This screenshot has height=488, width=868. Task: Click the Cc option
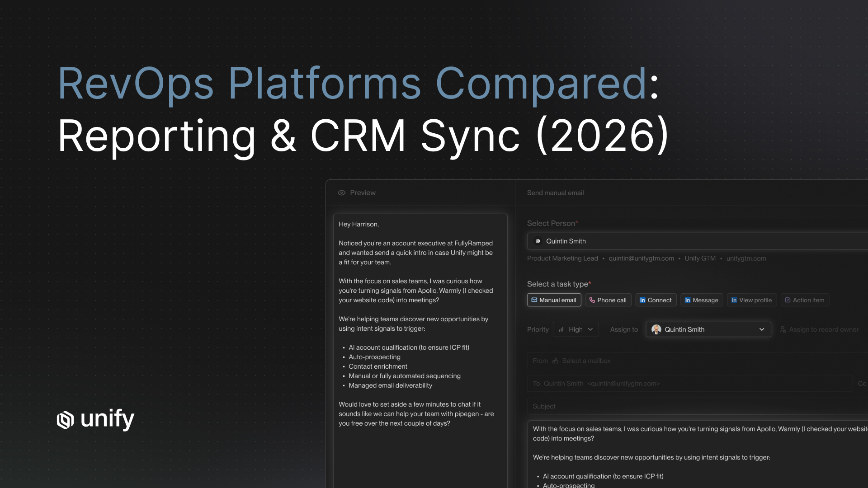(x=862, y=384)
